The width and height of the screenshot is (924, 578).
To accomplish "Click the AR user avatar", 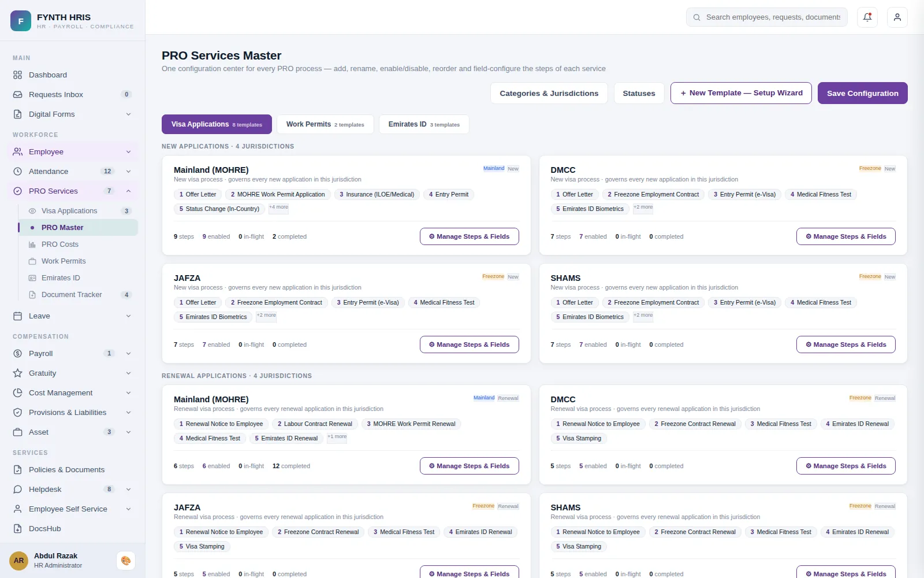I will point(18,561).
